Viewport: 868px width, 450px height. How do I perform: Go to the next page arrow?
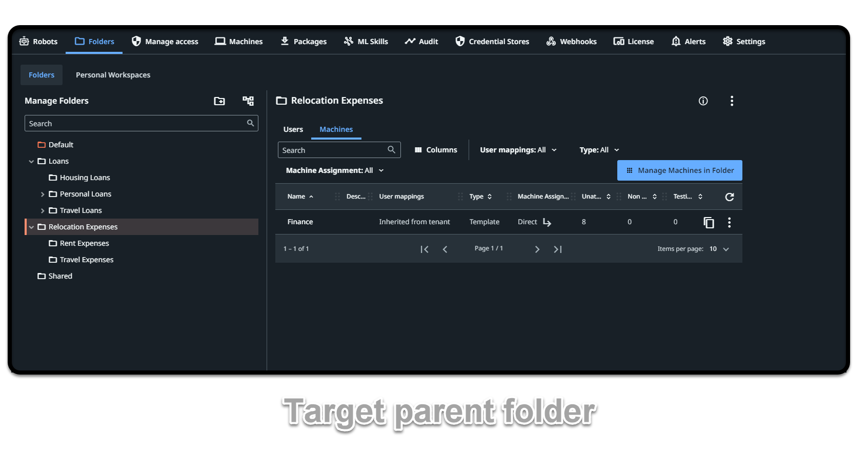tap(537, 249)
